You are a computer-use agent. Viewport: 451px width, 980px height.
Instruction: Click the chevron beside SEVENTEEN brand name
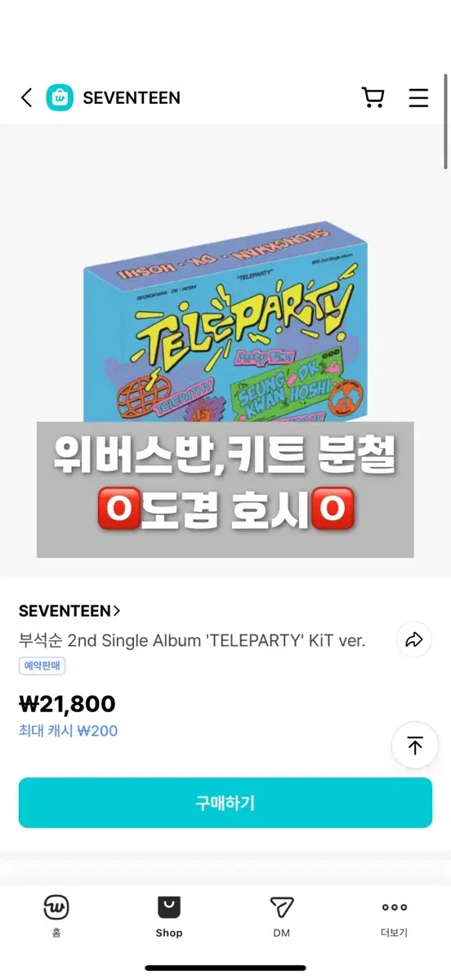pyautogui.click(x=117, y=611)
